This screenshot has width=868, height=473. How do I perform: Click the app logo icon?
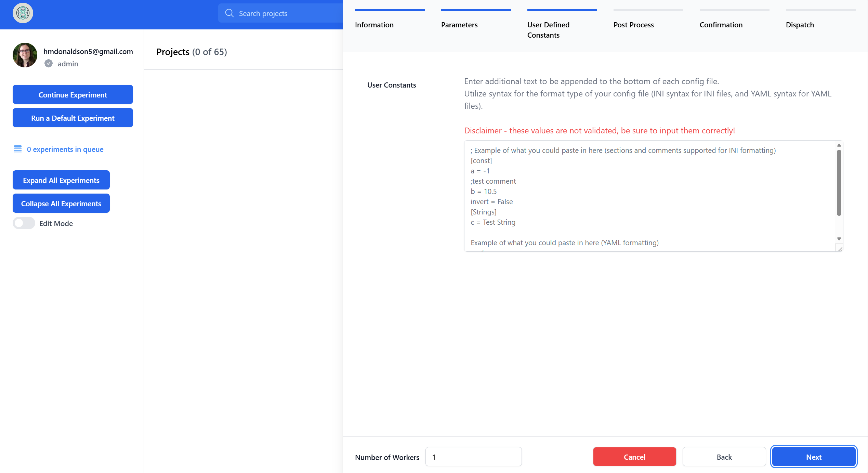point(23,13)
